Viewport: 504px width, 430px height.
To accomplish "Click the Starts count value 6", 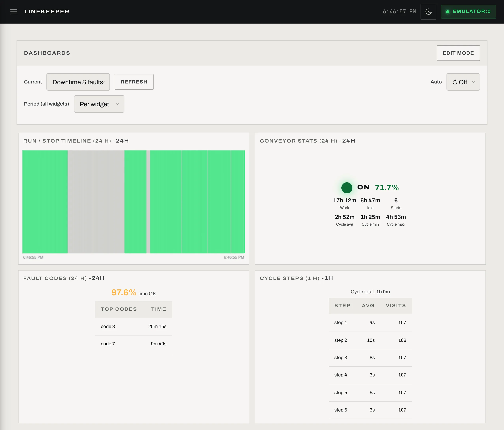I will pos(396,200).
